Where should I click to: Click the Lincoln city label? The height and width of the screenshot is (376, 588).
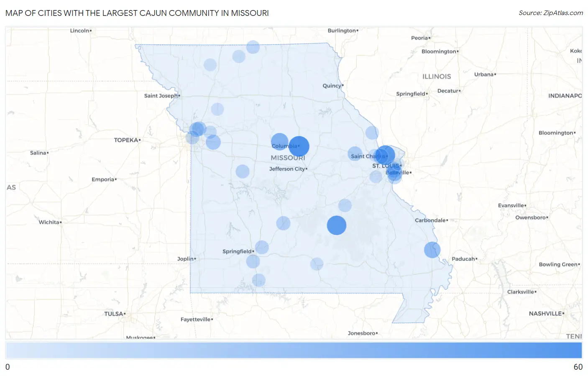pos(80,31)
